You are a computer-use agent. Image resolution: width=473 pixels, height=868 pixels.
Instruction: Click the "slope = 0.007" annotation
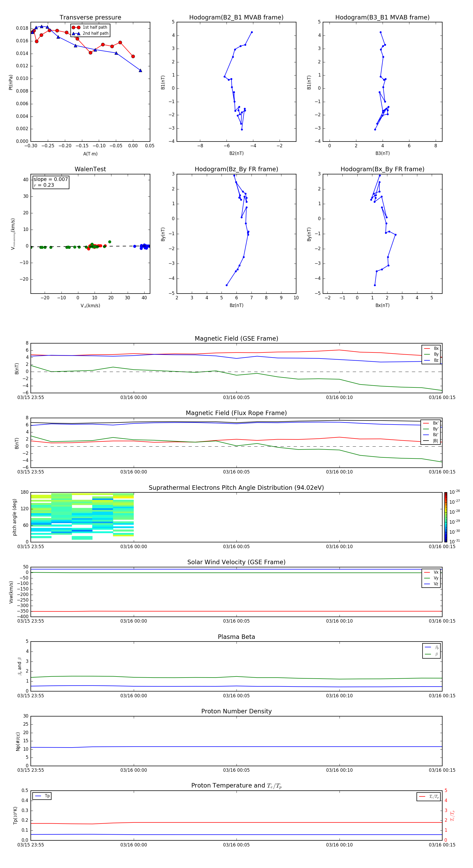point(51,179)
